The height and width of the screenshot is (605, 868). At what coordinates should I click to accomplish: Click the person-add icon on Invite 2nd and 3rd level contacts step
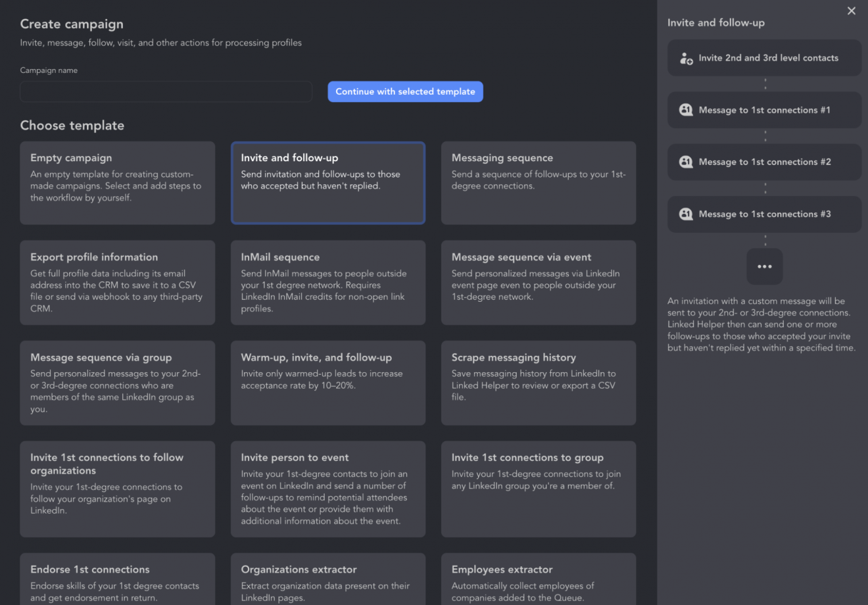tap(686, 58)
